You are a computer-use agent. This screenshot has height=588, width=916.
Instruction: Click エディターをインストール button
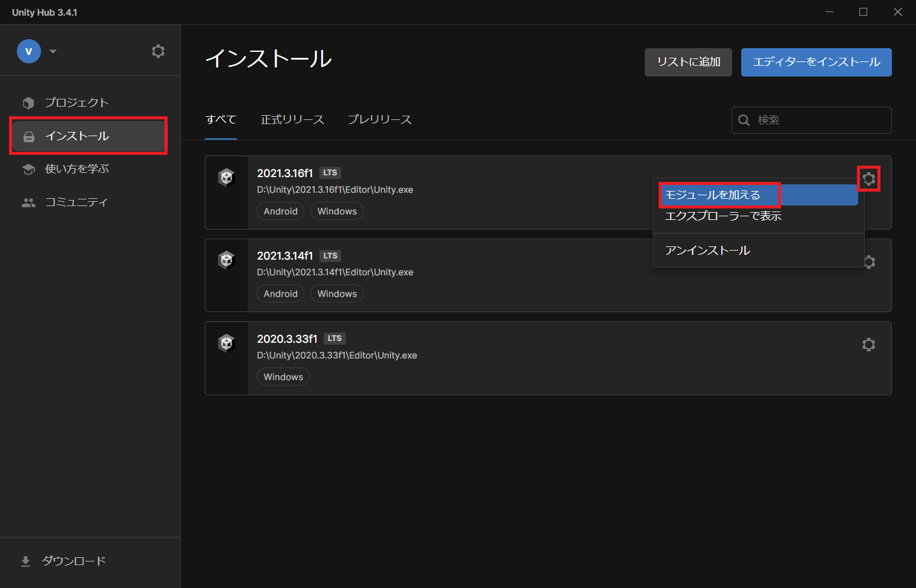pos(817,62)
